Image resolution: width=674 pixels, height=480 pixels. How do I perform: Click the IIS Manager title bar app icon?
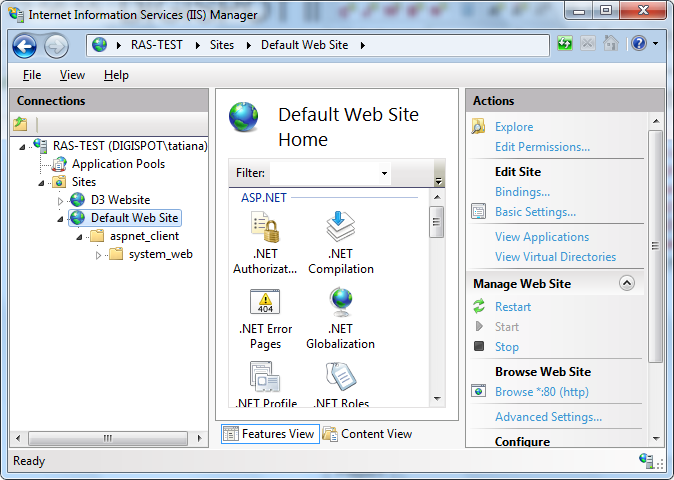click(16, 14)
